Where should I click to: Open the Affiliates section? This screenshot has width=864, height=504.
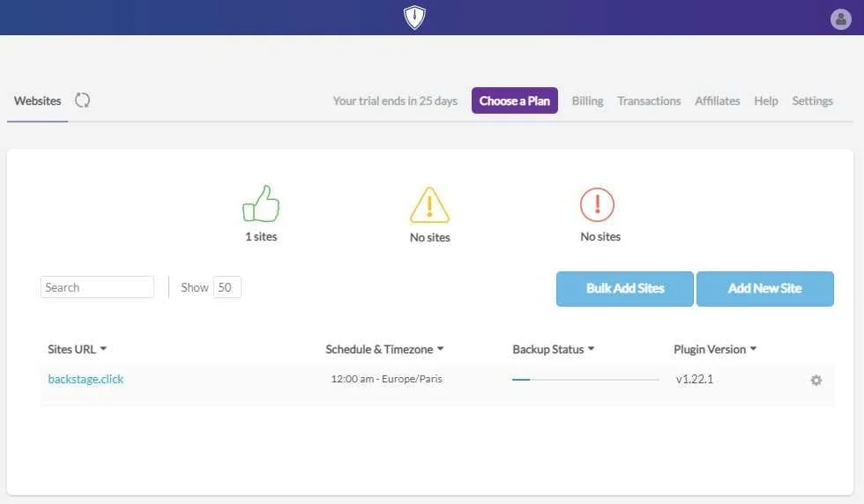(717, 101)
